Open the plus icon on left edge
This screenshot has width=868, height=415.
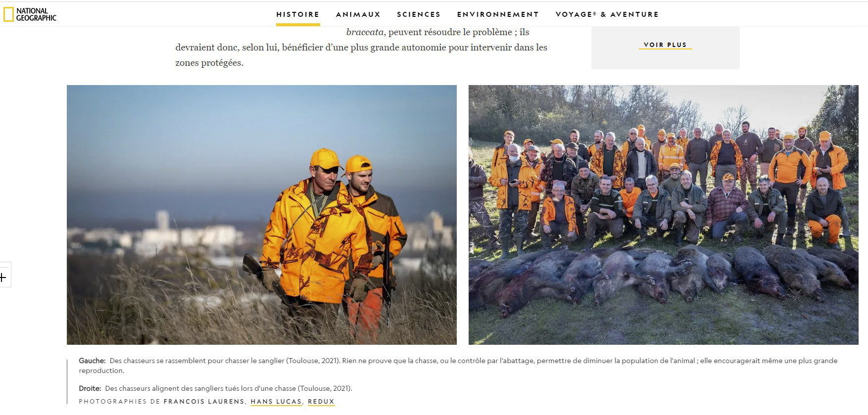click(x=3, y=277)
